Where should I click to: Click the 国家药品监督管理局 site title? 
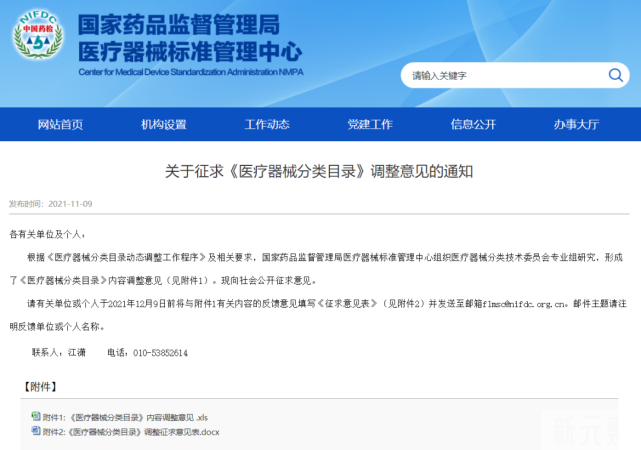(x=180, y=24)
